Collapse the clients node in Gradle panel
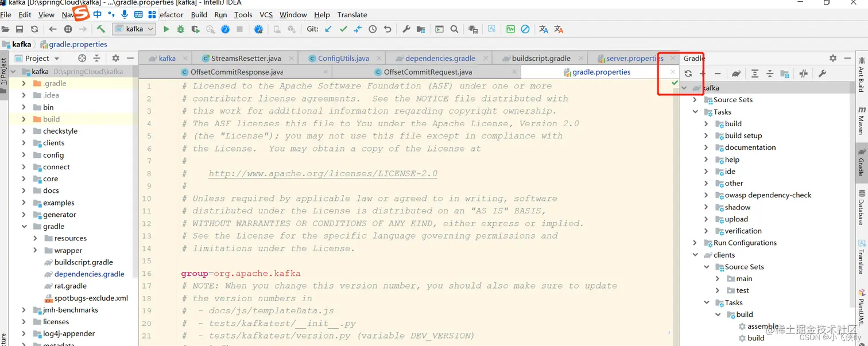 coord(695,255)
